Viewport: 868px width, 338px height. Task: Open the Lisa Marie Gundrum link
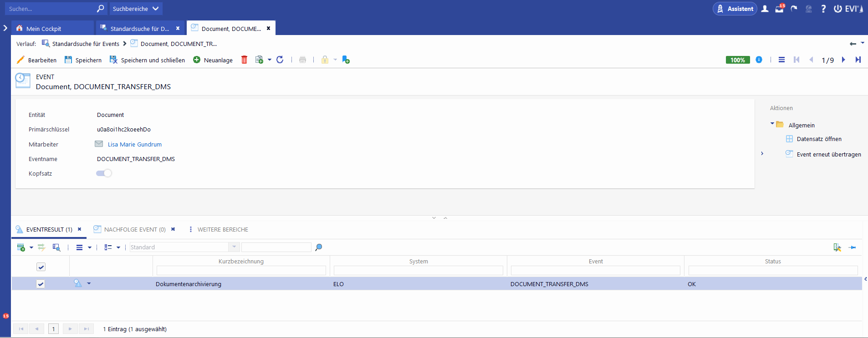tap(135, 144)
